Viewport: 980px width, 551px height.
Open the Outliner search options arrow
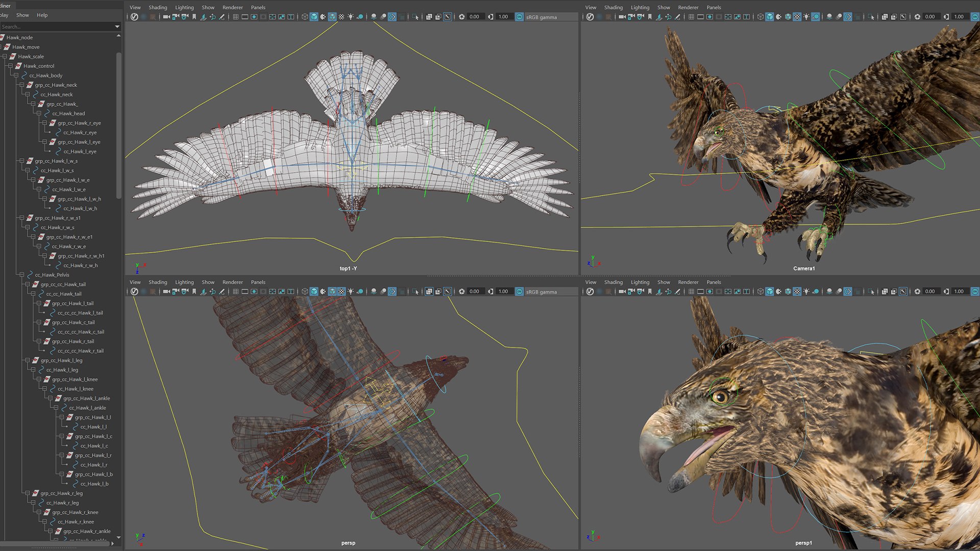tap(117, 27)
